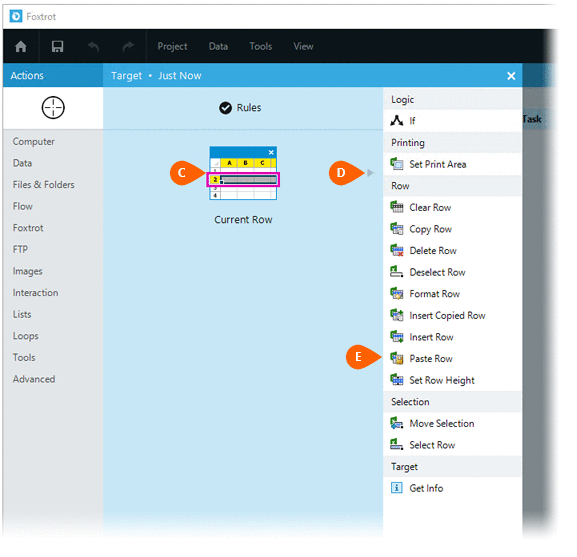577x557 pixels.
Task: Choose the Set Print Area action label
Action: 438,164
